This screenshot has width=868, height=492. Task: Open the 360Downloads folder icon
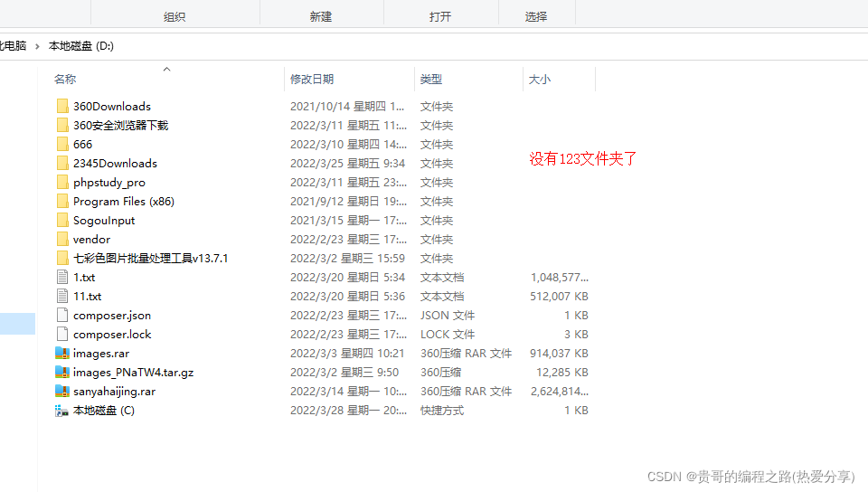(62, 106)
